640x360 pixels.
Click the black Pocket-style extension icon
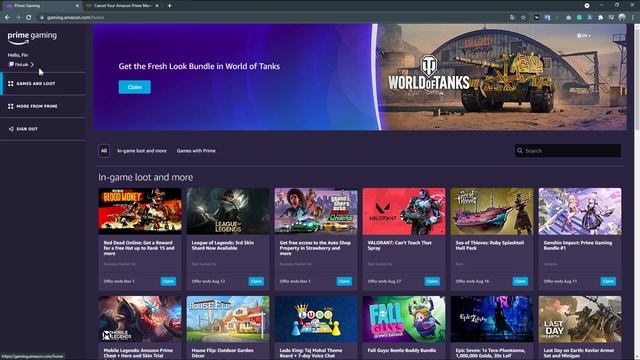pyautogui.click(x=537, y=18)
